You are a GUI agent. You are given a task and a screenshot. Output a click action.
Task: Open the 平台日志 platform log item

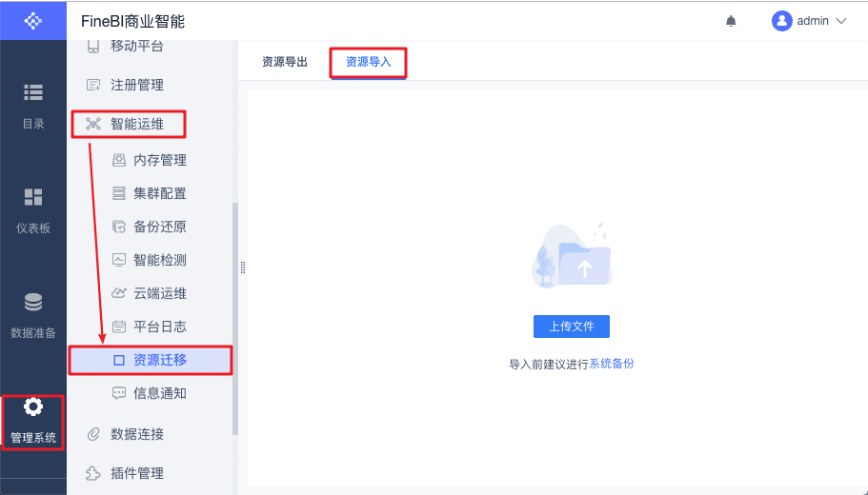pyautogui.click(x=159, y=327)
